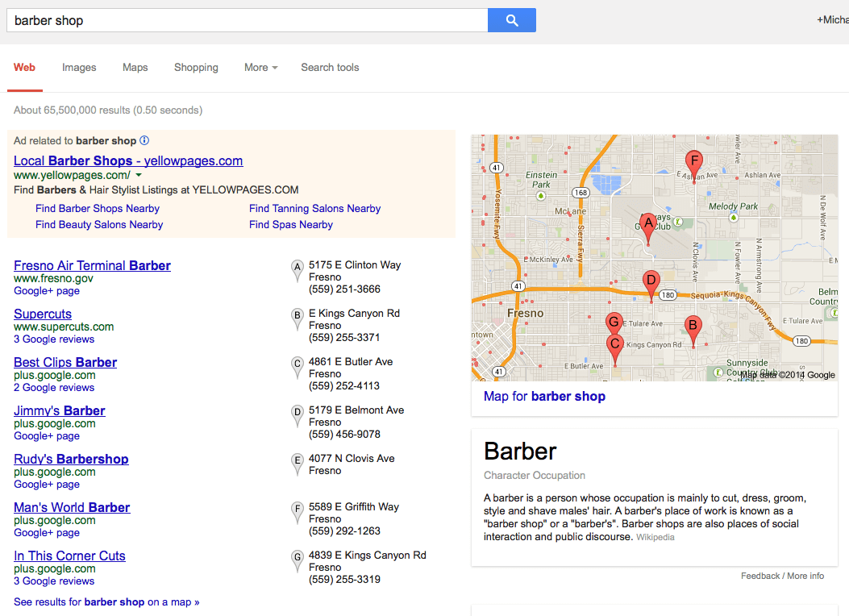Open Find Barber Shops Nearby link
This screenshot has width=849, height=616.
coord(98,208)
